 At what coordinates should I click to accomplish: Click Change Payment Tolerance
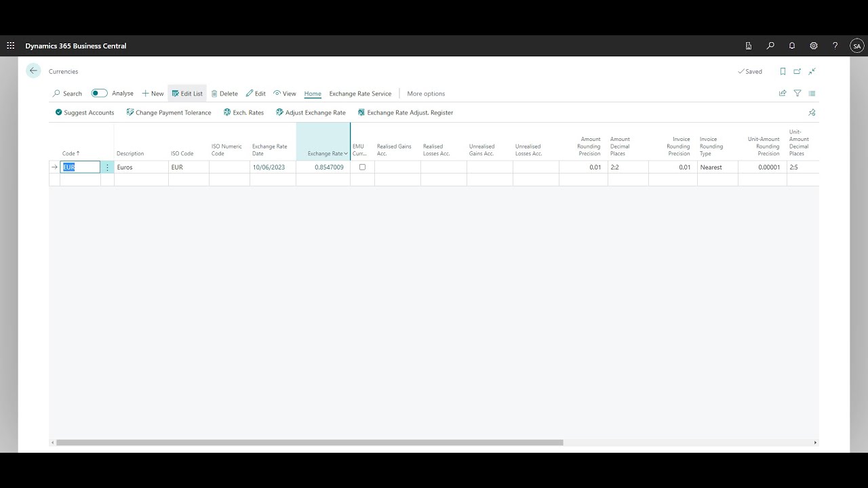[x=169, y=113]
